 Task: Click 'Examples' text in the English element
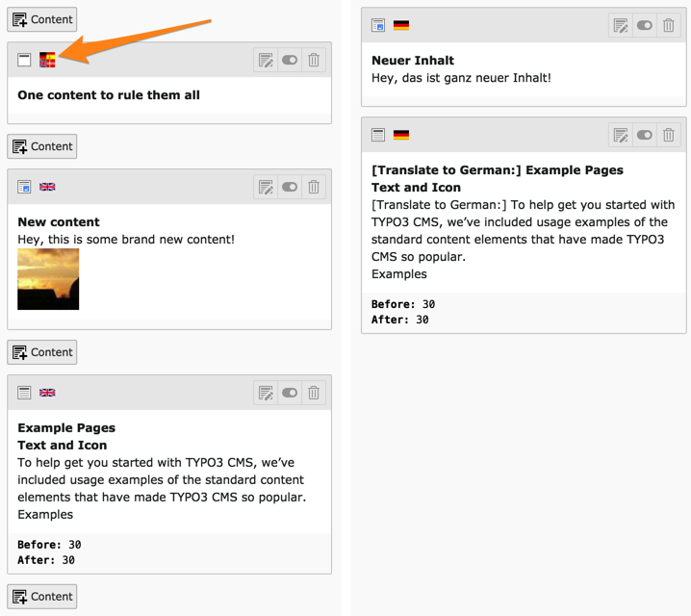[45, 515]
